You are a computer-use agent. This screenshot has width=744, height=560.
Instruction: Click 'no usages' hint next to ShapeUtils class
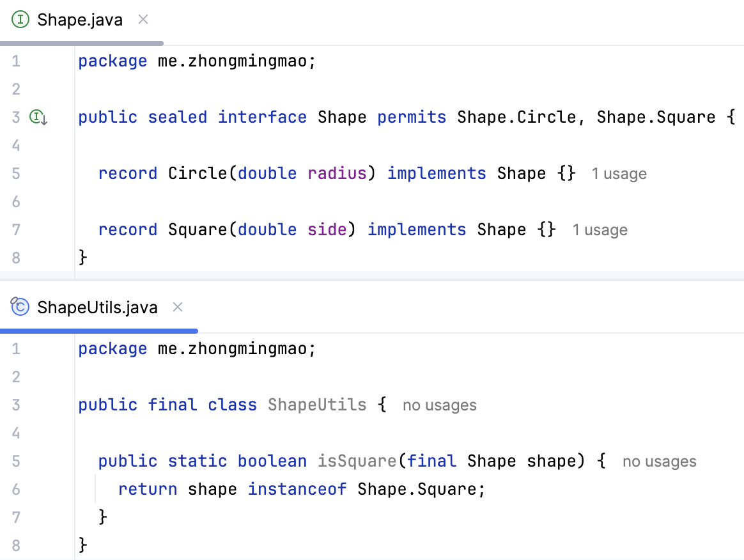439,405
